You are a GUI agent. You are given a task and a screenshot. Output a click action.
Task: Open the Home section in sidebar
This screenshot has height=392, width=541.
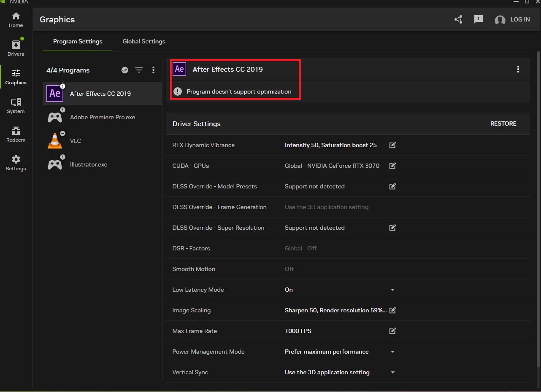(16, 20)
